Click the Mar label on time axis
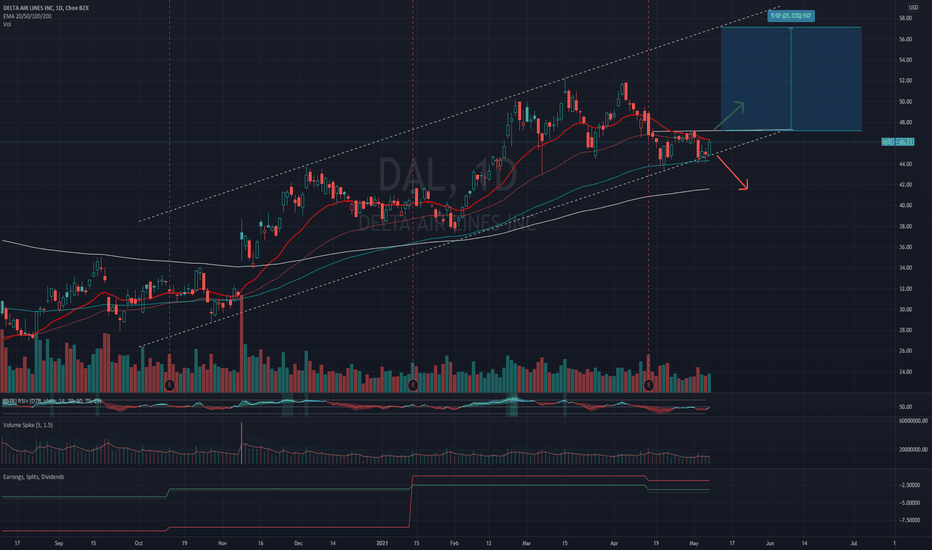Viewport: 932px width, 550px height. [x=526, y=543]
